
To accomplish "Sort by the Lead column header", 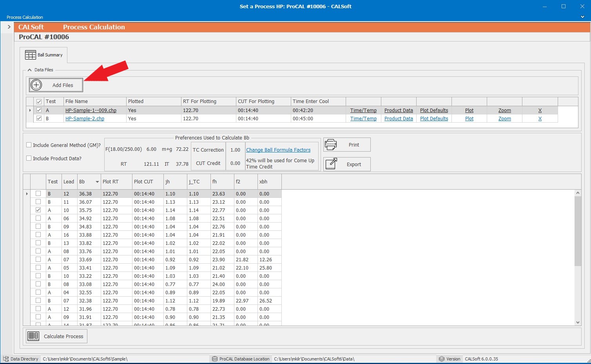I will (x=69, y=182).
